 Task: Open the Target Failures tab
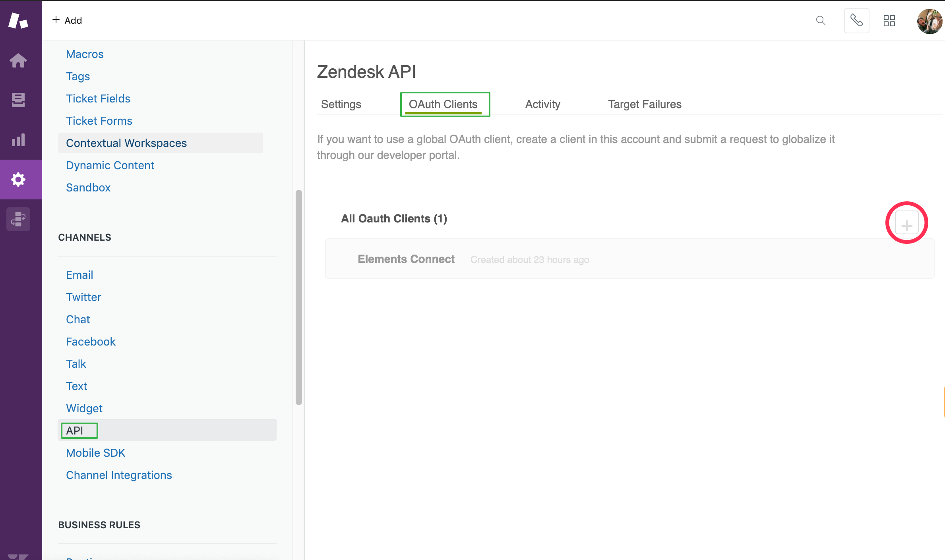coord(644,104)
